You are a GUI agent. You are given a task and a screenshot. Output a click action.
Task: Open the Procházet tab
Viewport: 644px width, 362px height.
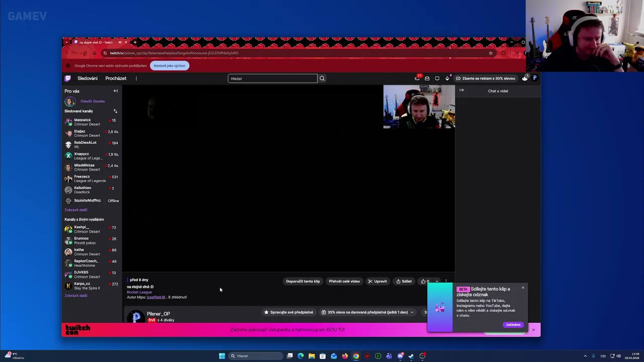click(x=116, y=78)
